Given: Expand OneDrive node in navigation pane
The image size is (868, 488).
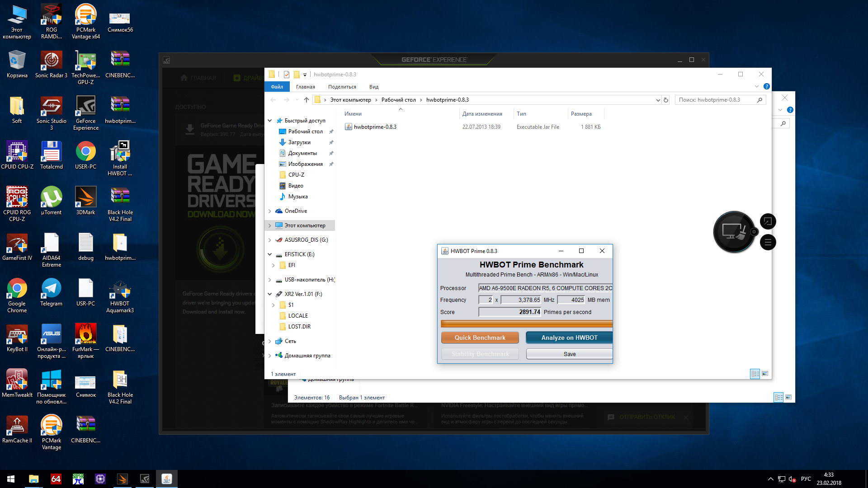Looking at the screenshot, I should (270, 211).
